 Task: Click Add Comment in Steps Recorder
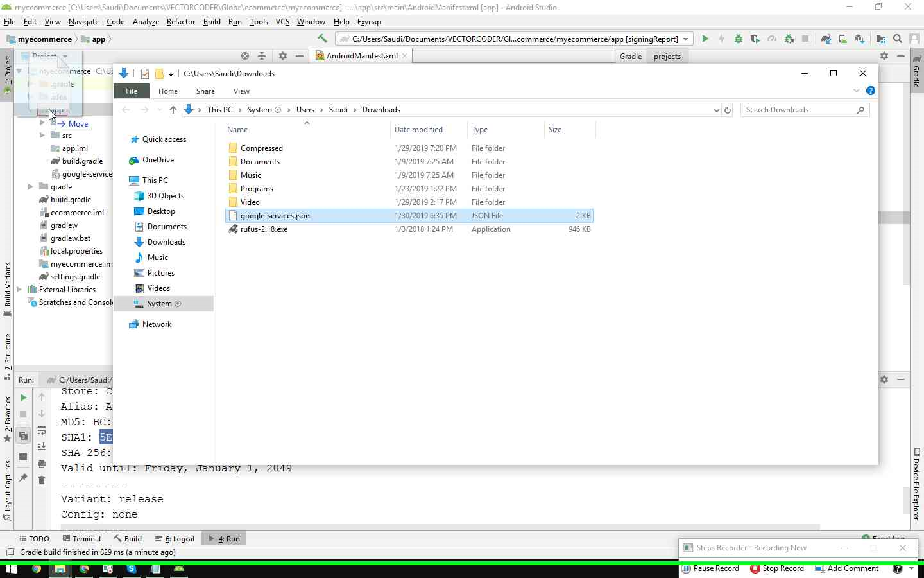[x=846, y=568]
